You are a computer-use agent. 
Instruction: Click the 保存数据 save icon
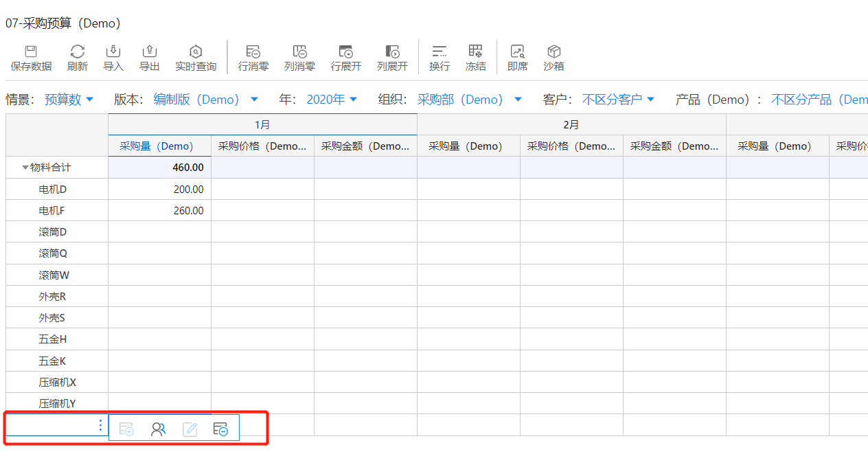(31, 52)
